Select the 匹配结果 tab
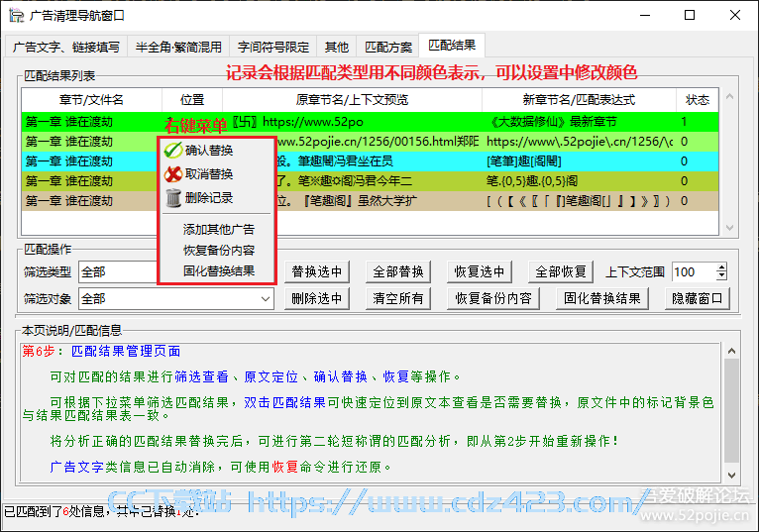Viewport: 759px width, 532px height. [x=452, y=46]
